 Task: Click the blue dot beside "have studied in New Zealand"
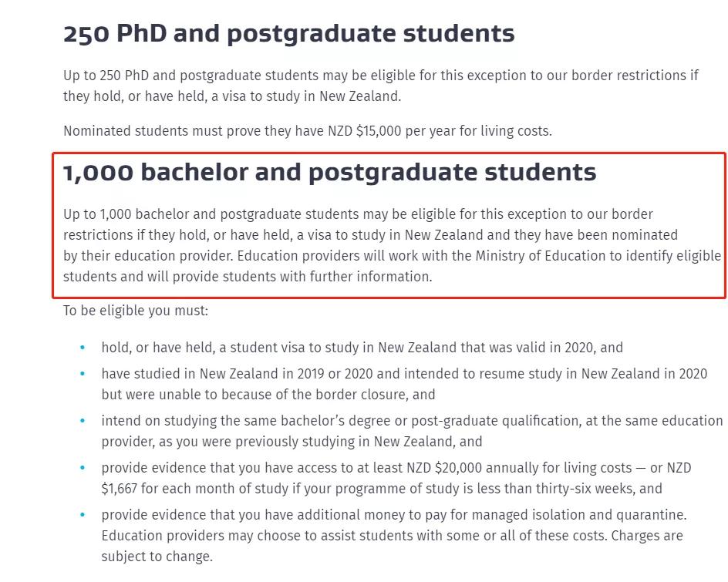coord(83,374)
